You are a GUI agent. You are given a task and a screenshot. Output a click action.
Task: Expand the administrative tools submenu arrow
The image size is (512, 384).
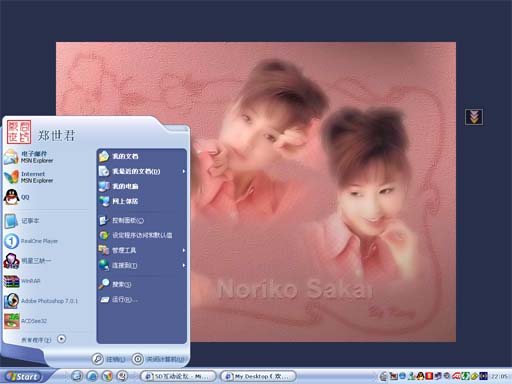184,250
